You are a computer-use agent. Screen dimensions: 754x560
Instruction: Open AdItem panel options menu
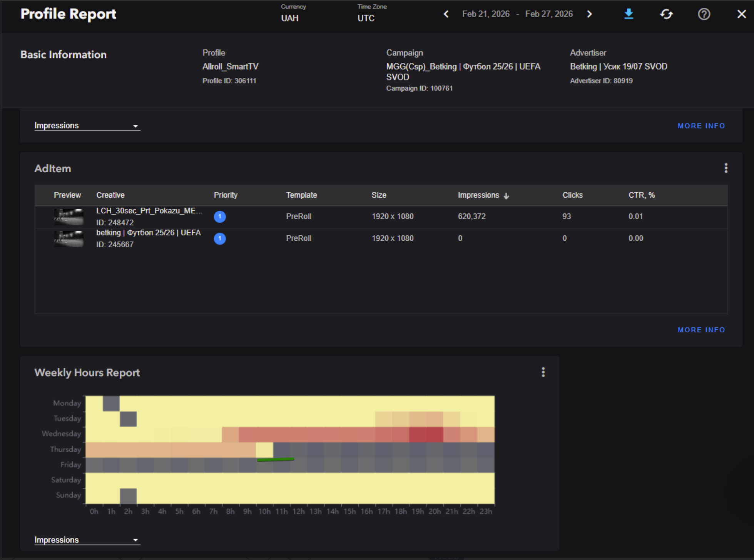click(726, 168)
